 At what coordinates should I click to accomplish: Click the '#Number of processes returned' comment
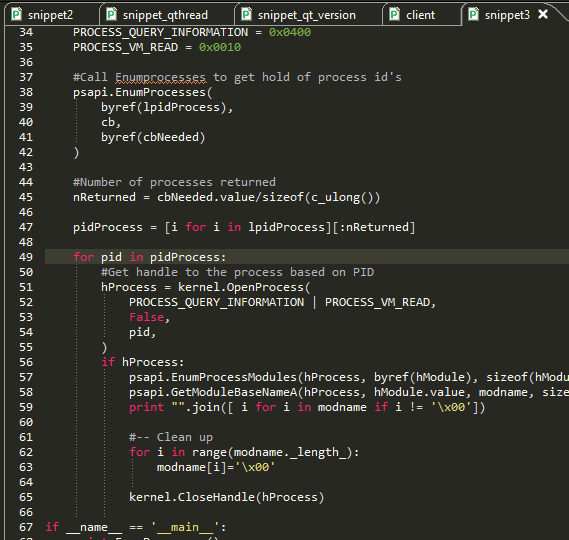[174, 182]
